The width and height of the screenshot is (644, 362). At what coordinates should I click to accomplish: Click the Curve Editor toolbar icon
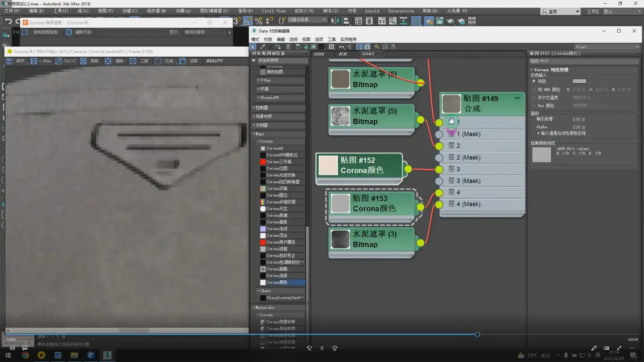(x=392, y=21)
